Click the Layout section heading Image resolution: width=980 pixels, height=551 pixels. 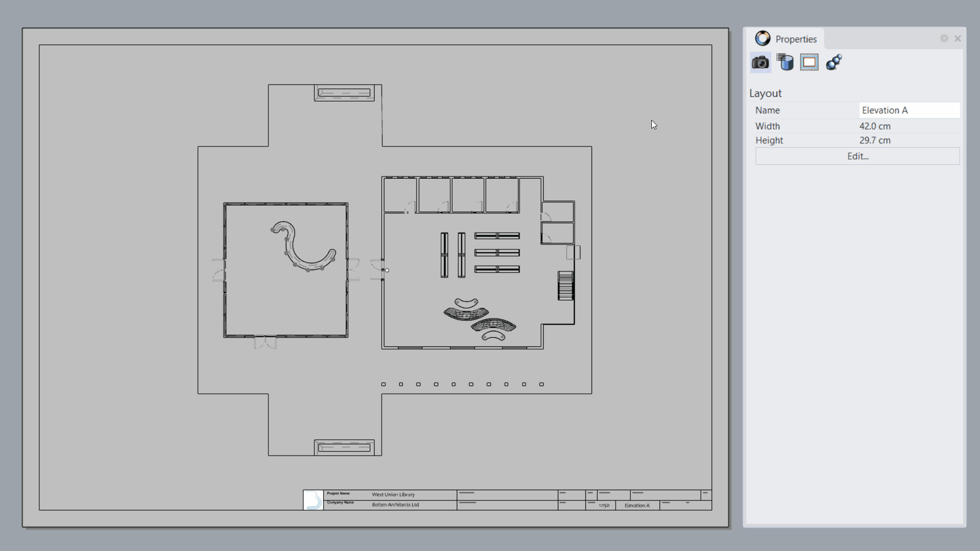pos(765,93)
